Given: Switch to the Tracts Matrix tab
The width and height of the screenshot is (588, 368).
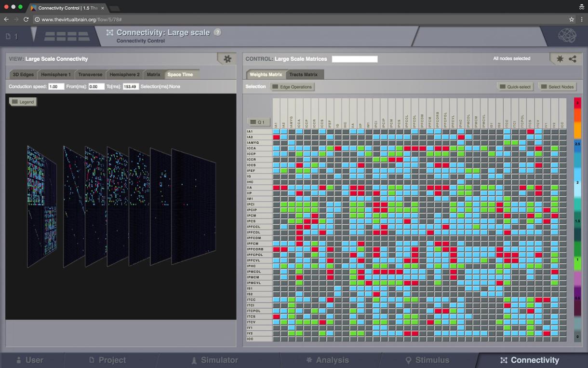Looking at the screenshot, I should pyautogui.click(x=303, y=75).
